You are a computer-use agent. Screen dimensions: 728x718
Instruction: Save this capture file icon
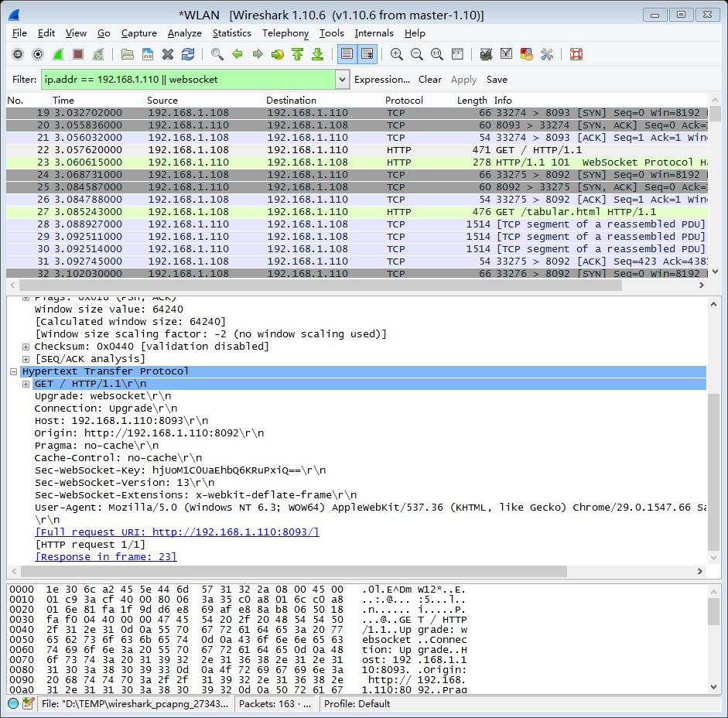click(148, 54)
